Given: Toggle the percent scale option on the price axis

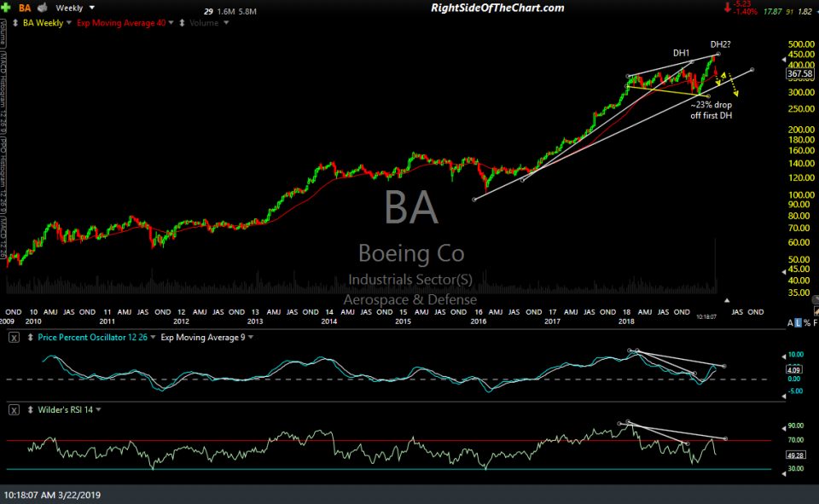Looking at the screenshot, I should pyautogui.click(x=807, y=322).
